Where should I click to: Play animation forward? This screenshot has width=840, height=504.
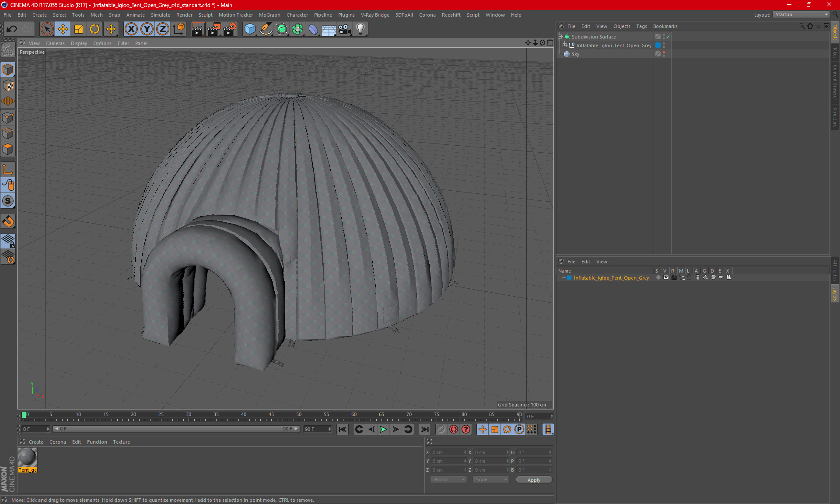coord(383,429)
